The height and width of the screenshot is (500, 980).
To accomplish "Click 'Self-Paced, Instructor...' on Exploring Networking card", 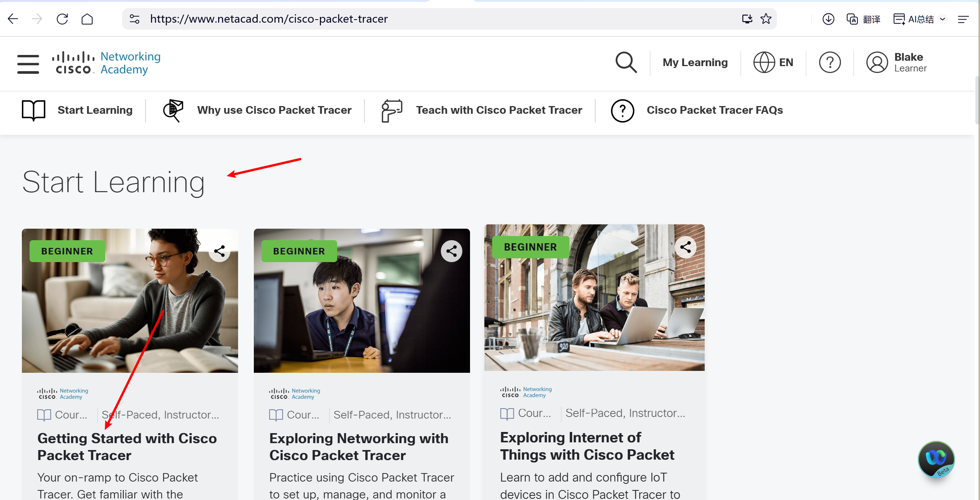I will [x=392, y=415].
